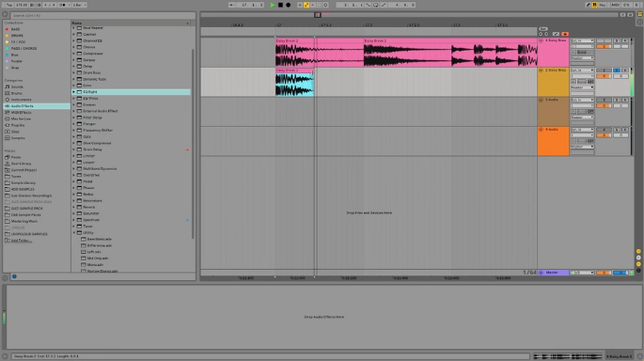Open the browser preview info icon
The image size is (644, 361).
[x=14, y=276]
